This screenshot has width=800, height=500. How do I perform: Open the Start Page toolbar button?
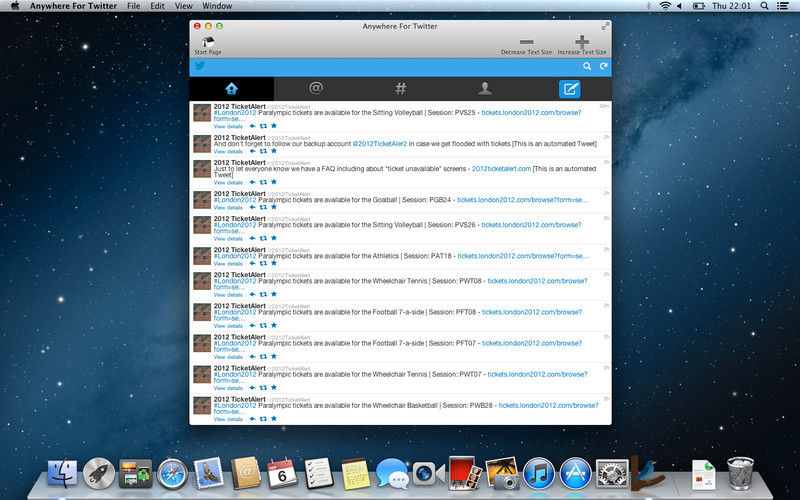[x=208, y=45]
